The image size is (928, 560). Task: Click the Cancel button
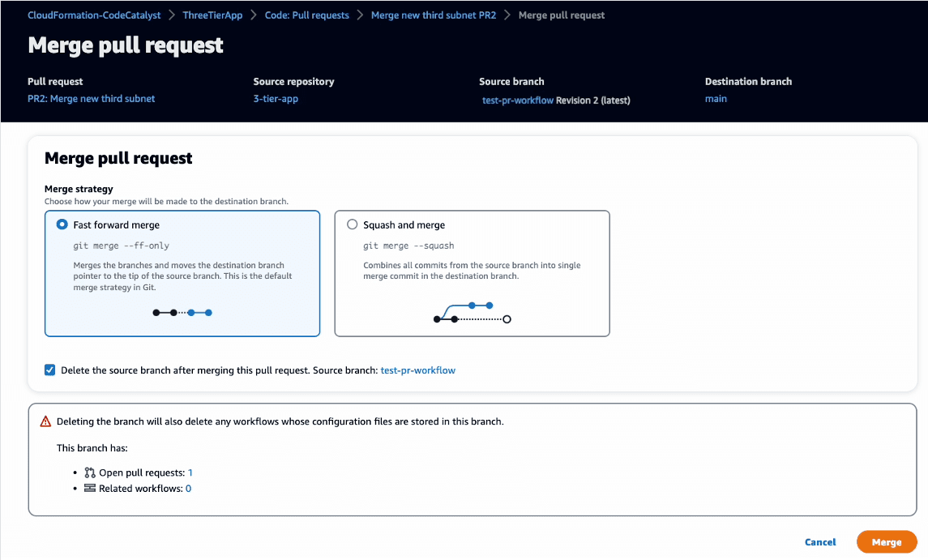click(819, 541)
